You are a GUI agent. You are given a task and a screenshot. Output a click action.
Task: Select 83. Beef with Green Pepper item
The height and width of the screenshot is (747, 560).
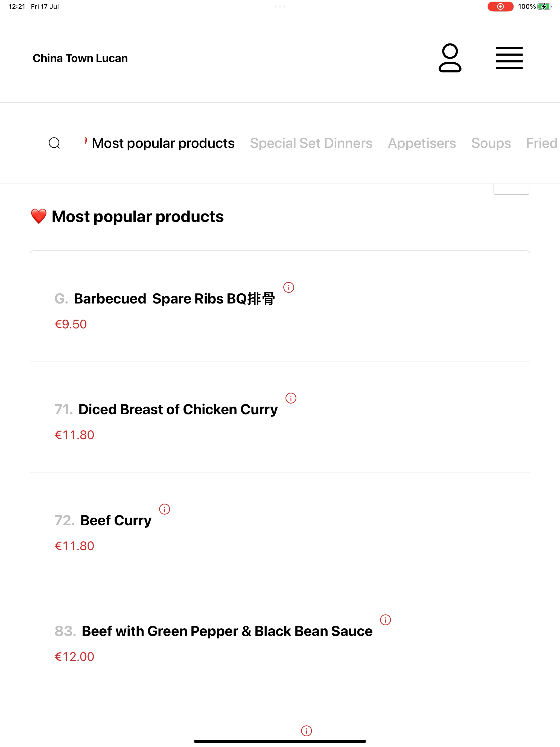[280, 639]
